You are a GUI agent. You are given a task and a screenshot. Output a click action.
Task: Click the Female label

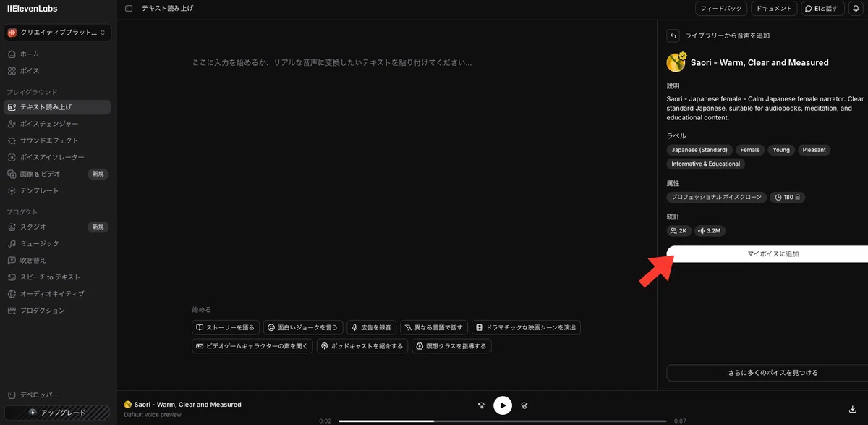tap(750, 150)
